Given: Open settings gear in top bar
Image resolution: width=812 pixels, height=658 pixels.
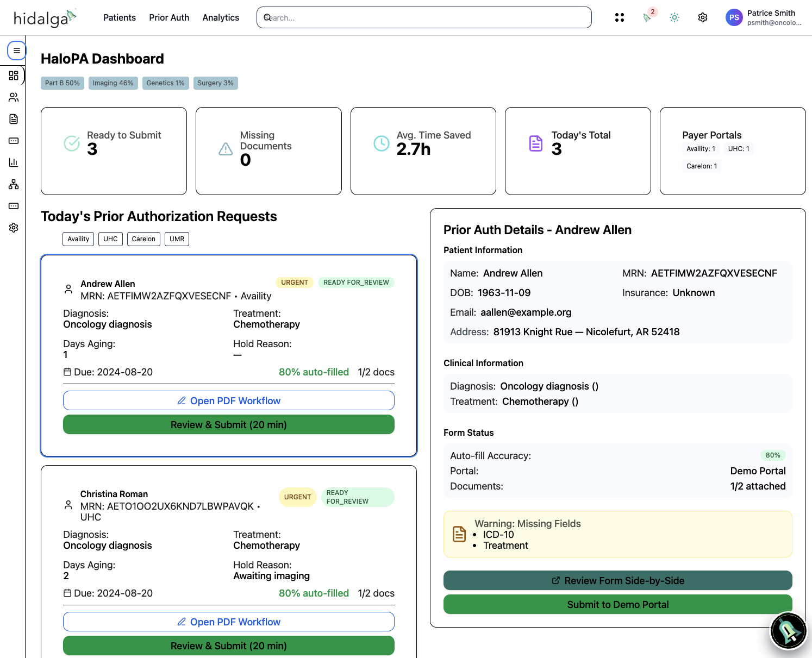Looking at the screenshot, I should [x=703, y=17].
